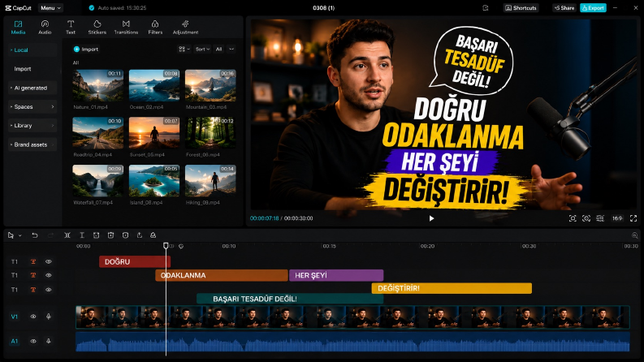
Task: Click the Export button
Action: 593,8
